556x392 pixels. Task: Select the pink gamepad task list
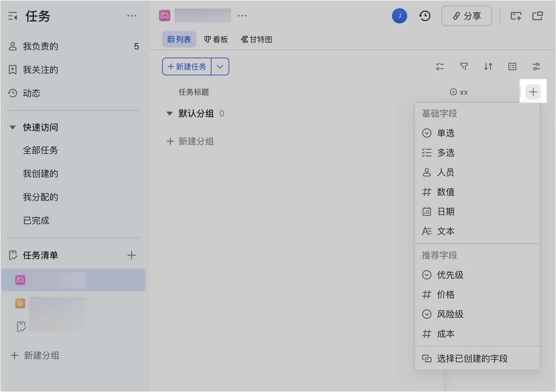(x=73, y=280)
